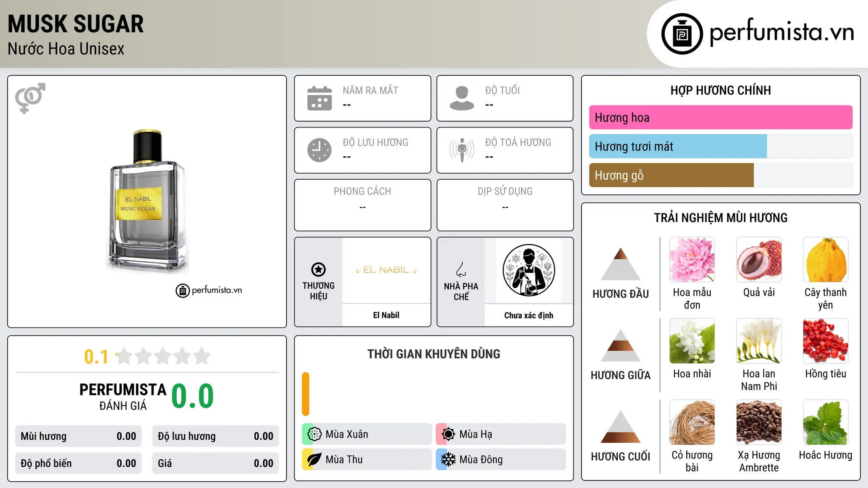Click the Năm ra mắt label
This screenshot has width=868, height=488.
370,90
